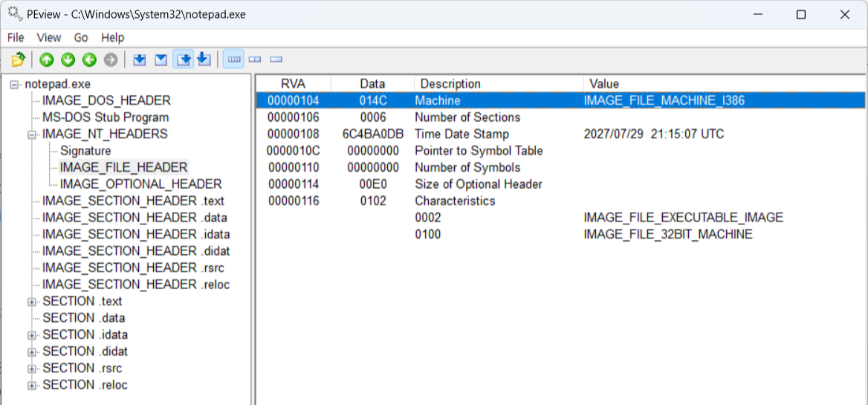Collapse the IMAGE_NT_HEADERS node

tap(32, 135)
